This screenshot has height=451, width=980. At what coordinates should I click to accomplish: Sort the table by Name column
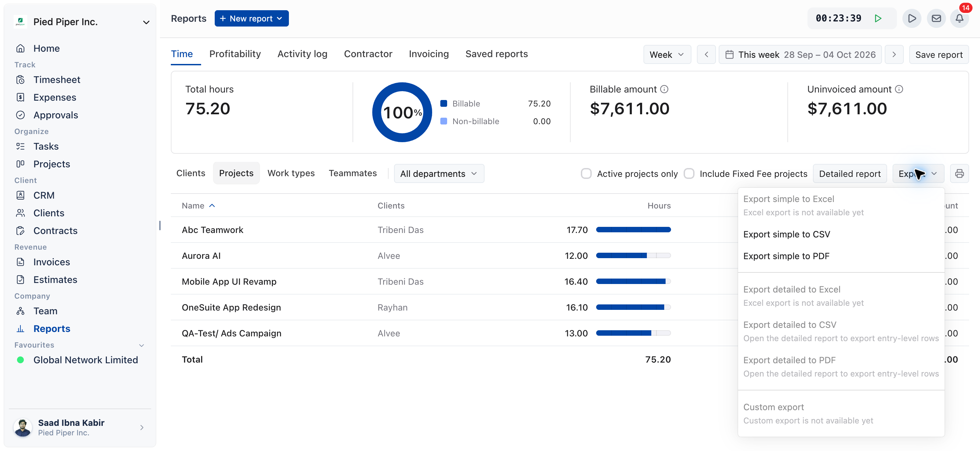(x=198, y=205)
